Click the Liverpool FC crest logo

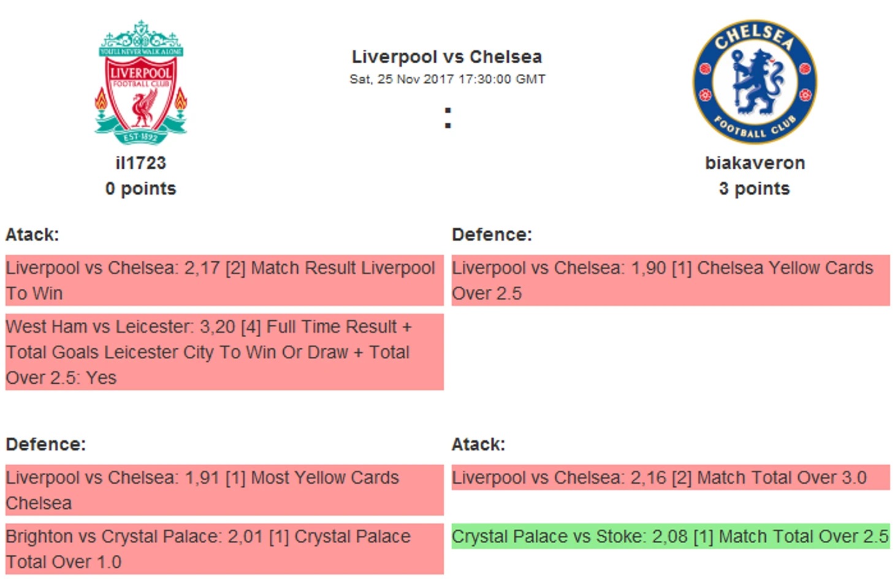(141, 82)
